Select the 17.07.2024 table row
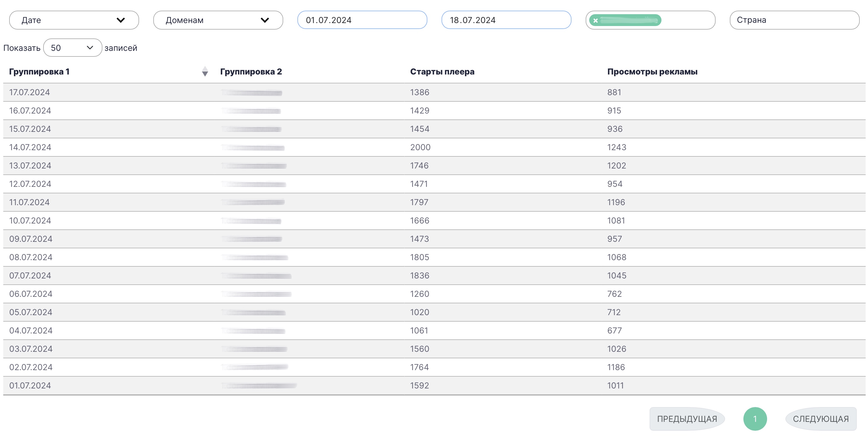 point(29,92)
